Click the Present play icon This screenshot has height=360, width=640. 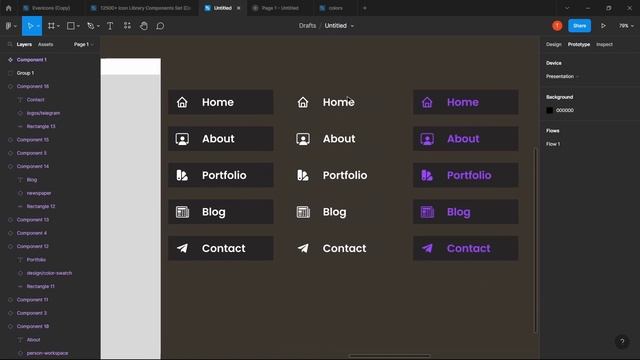point(603,26)
